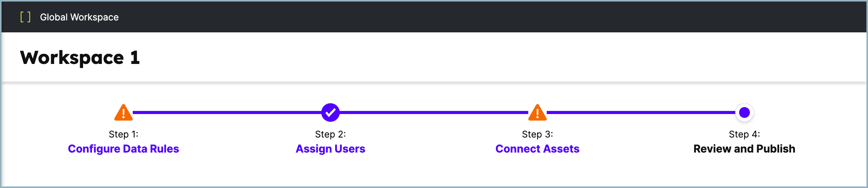The height and width of the screenshot is (188, 868).
Task: Click the Step 3 orange warning icon
Action: point(537,113)
